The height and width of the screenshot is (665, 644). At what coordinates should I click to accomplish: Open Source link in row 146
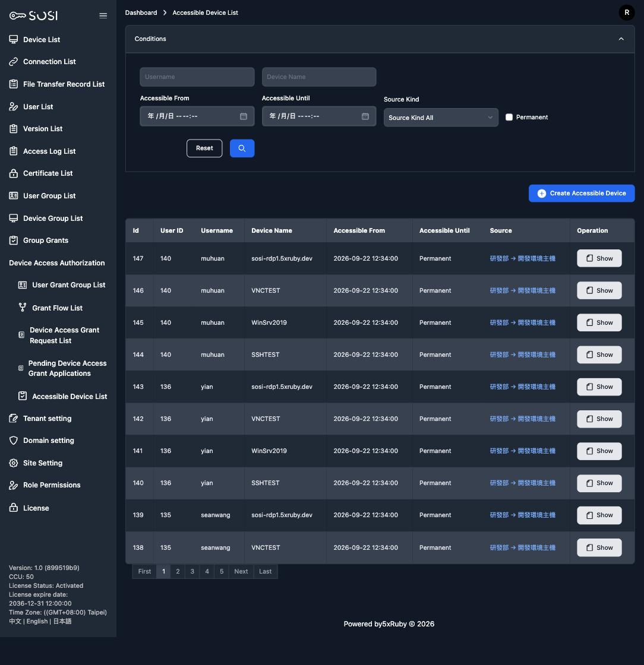[x=523, y=290]
